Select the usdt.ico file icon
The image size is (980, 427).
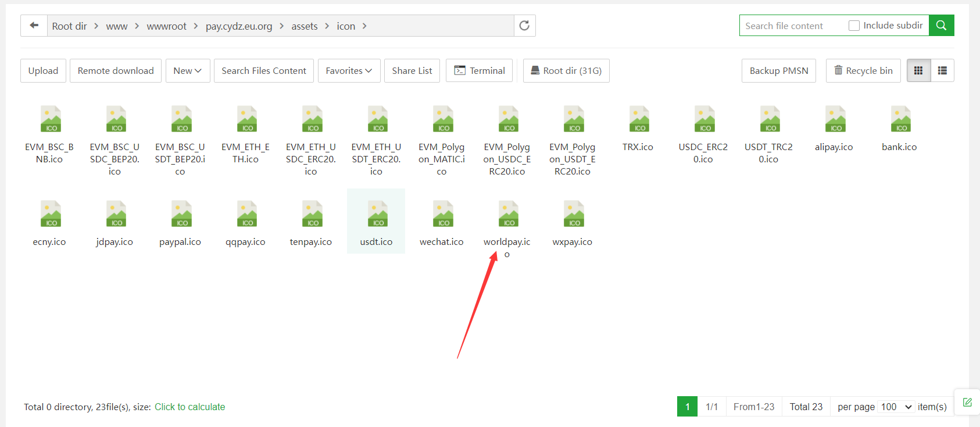[377, 214]
